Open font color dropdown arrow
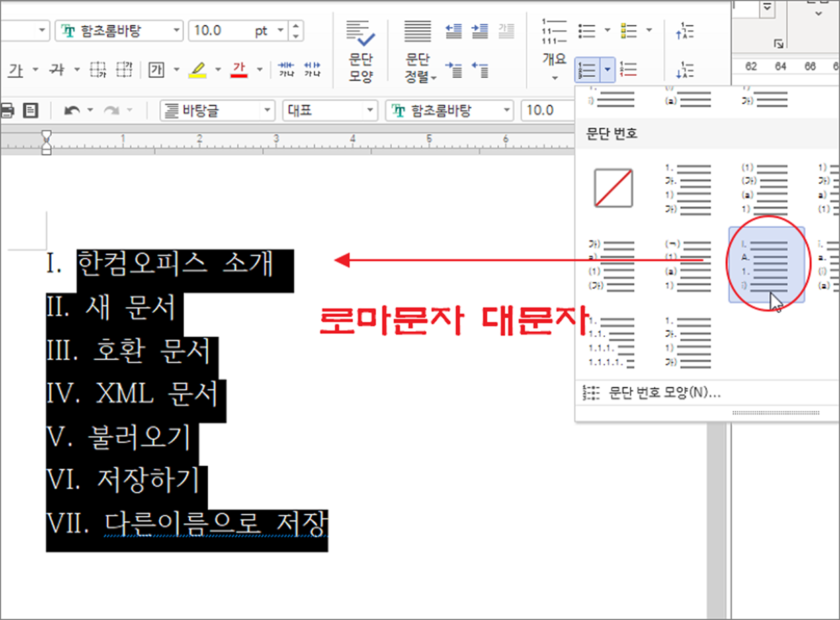Viewport: 840px width, 620px height. (x=259, y=69)
